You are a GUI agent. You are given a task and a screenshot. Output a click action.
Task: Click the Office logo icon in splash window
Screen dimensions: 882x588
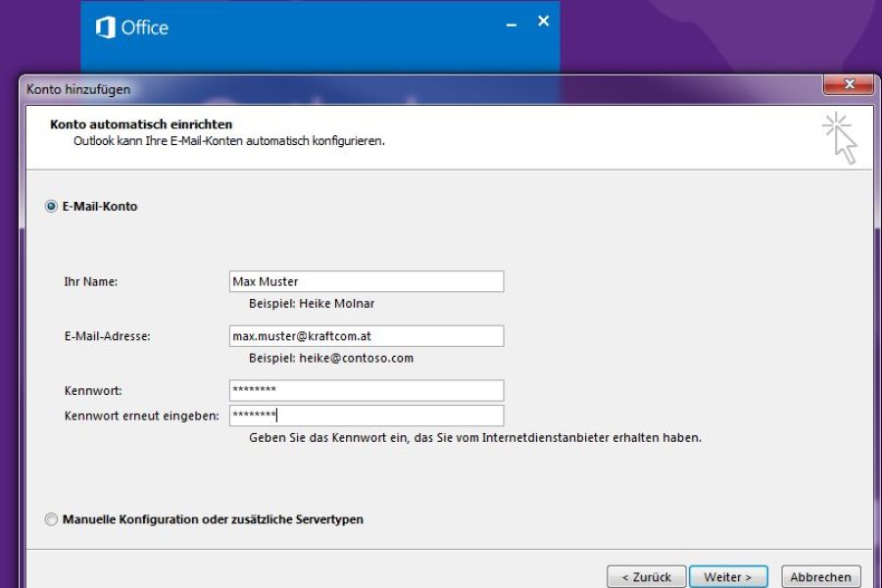(x=106, y=27)
